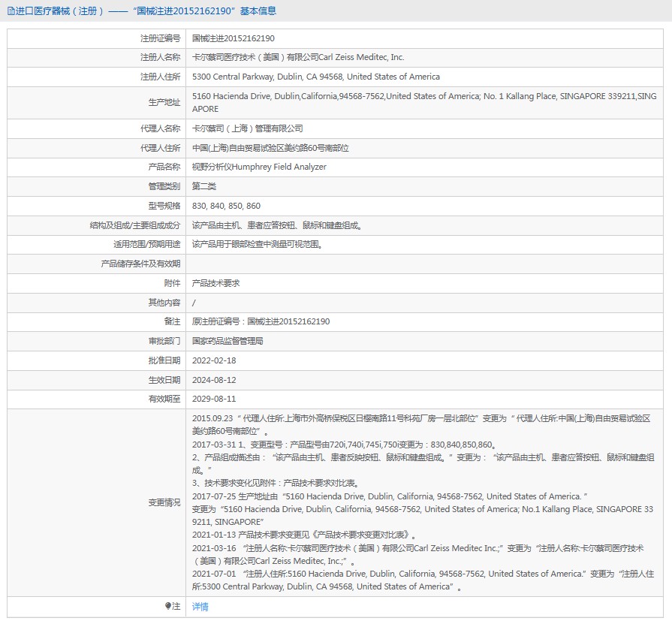Click the 注册人名称 label
Image resolution: width=672 pixels, height=624 pixels.
[x=160, y=57]
